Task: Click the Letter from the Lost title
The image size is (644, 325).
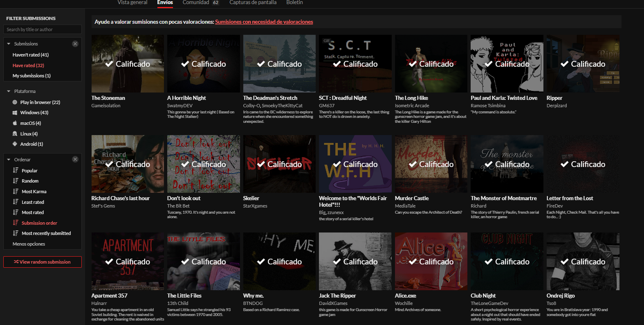Action: tap(570, 199)
